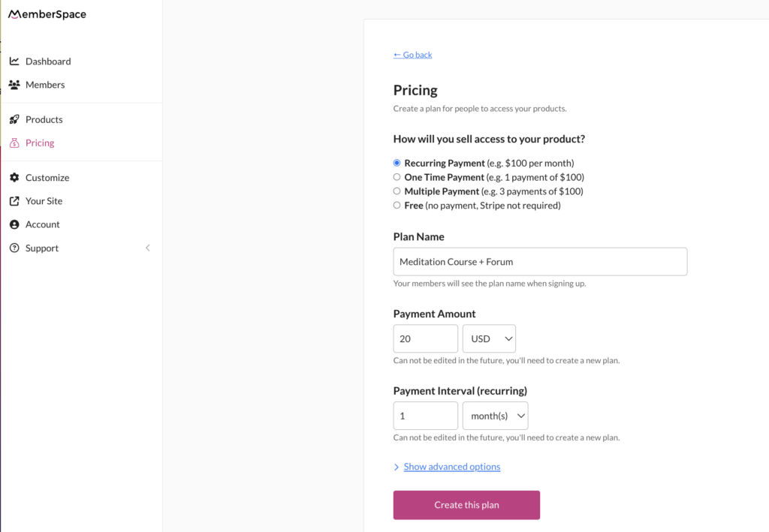The image size is (769, 532).
Task: Open the currency dropdown showing USD
Action: tap(489, 338)
